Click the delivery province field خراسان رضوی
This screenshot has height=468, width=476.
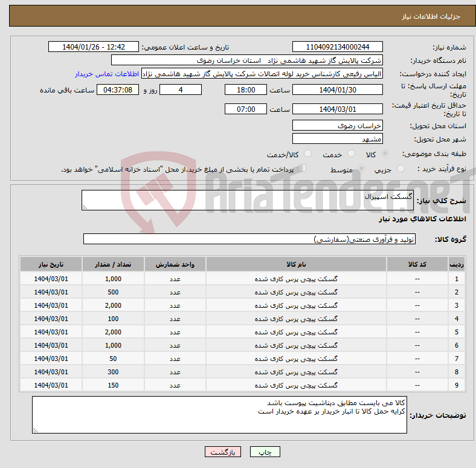point(337,125)
